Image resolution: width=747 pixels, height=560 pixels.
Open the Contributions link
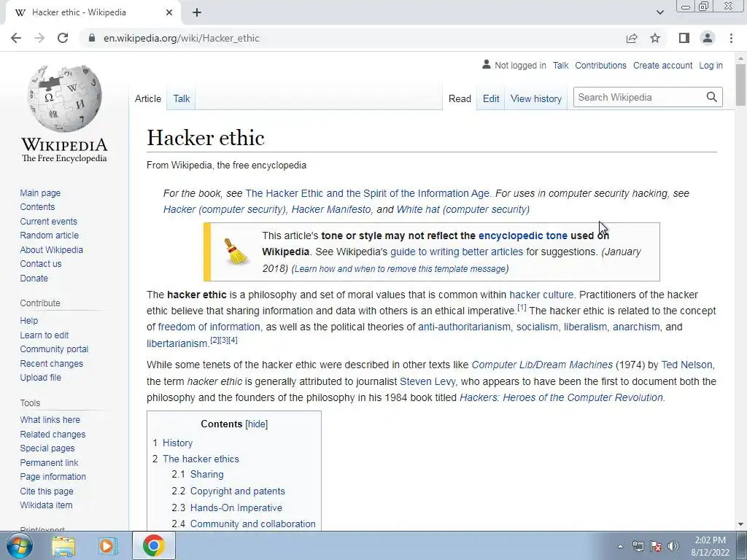600,65
